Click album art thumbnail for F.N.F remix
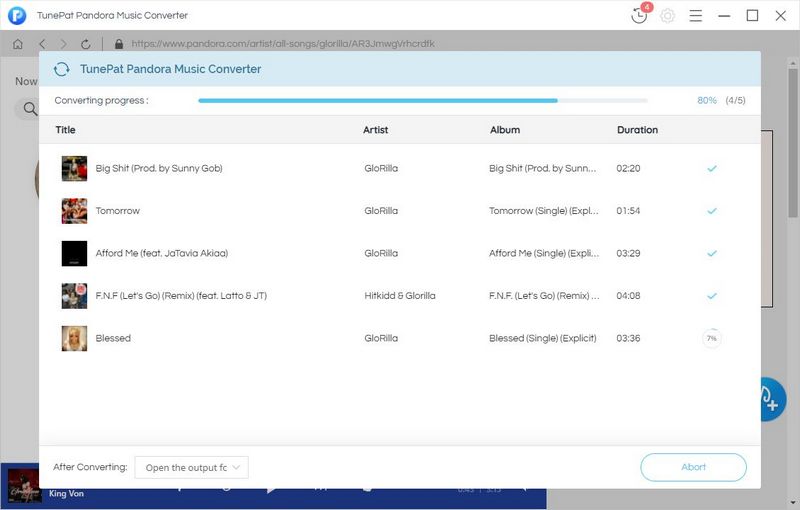 74,296
